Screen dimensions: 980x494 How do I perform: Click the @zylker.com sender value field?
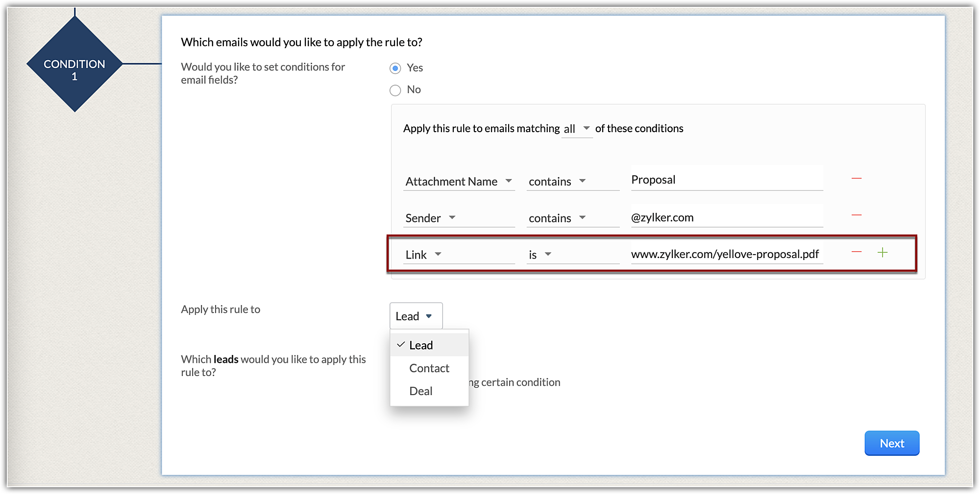(x=726, y=217)
